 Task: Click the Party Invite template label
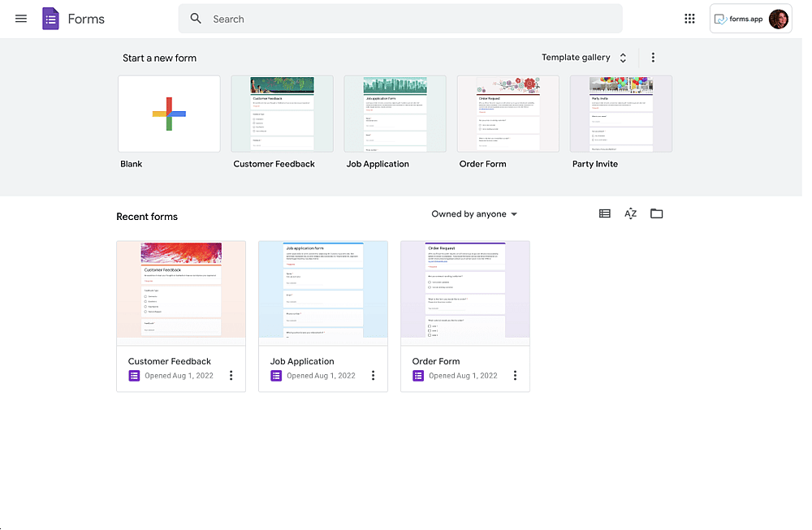tap(594, 164)
